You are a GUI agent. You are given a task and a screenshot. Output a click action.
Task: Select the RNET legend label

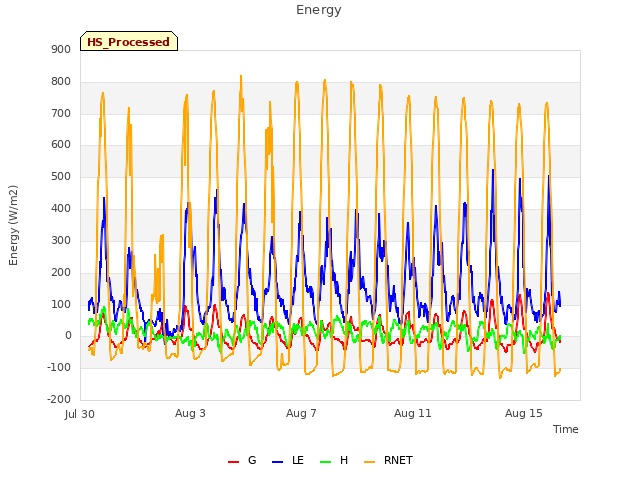(x=398, y=460)
